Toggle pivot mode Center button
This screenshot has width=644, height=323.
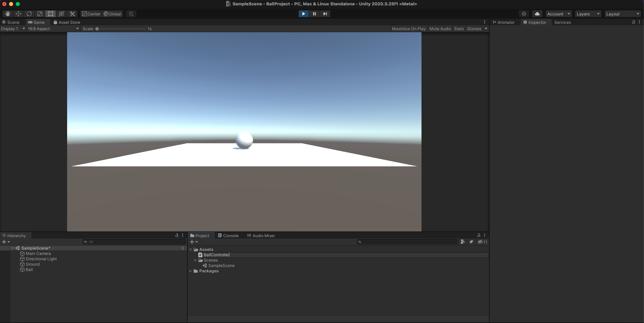click(x=91, y=14)
